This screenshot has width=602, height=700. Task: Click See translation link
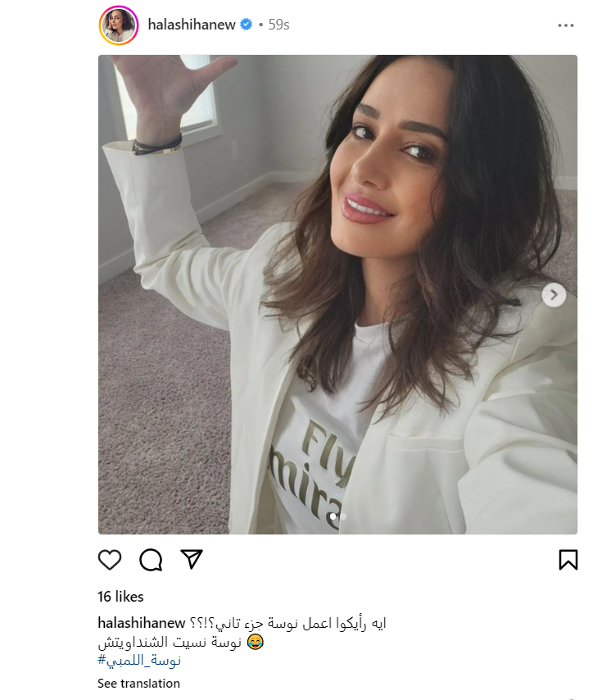point(138,684)
